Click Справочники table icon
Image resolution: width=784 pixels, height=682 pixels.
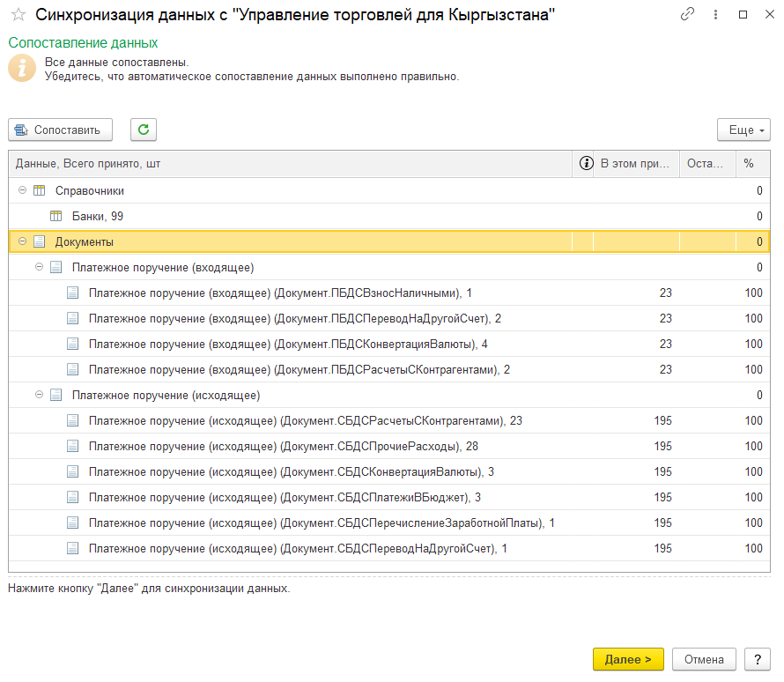point(39,190)
